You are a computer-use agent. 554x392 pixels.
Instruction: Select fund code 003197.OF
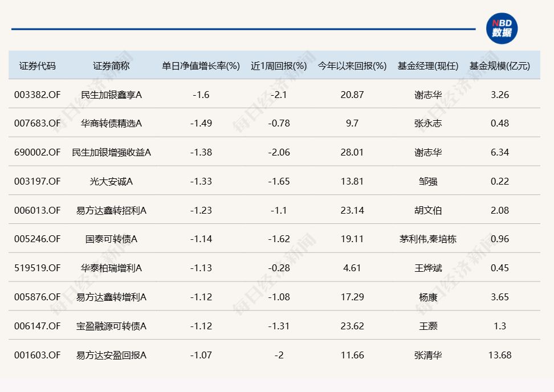[x=38, y=181]
